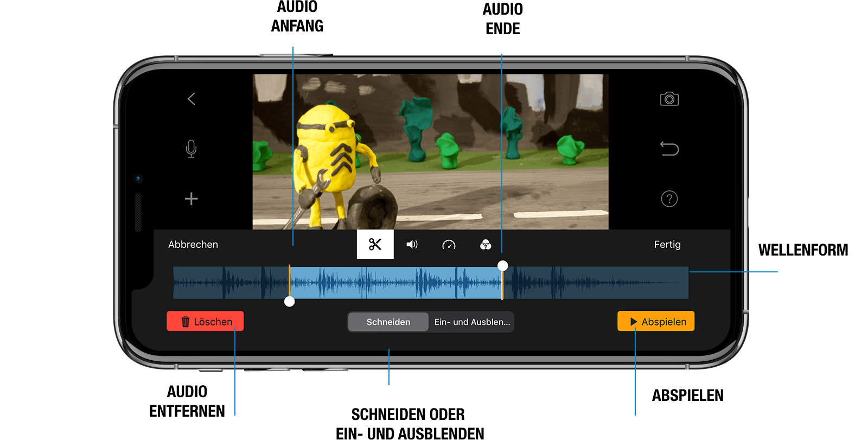868x440 pixels.
Task: Click the video preview frame
Action: 430,152
